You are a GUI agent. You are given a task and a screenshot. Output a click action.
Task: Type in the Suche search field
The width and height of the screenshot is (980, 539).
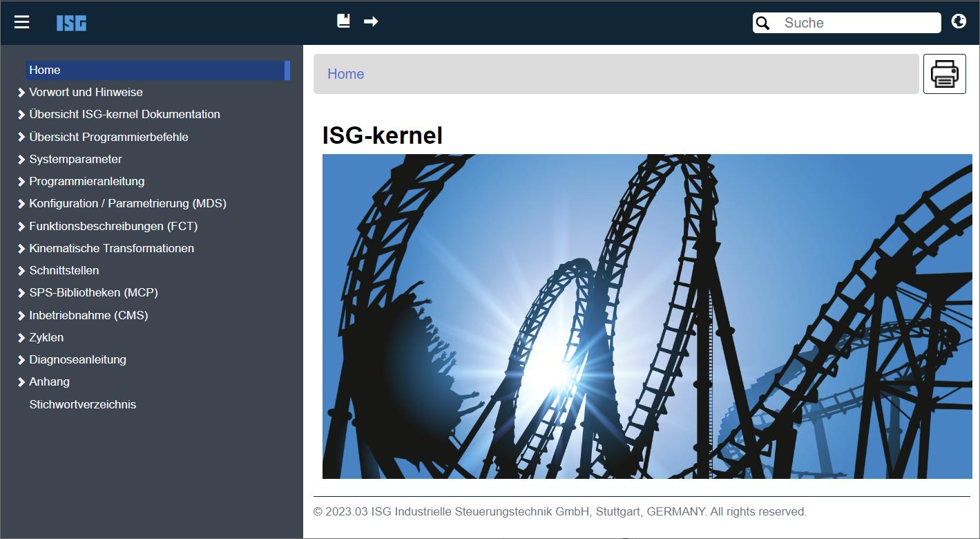coord(856,23)
